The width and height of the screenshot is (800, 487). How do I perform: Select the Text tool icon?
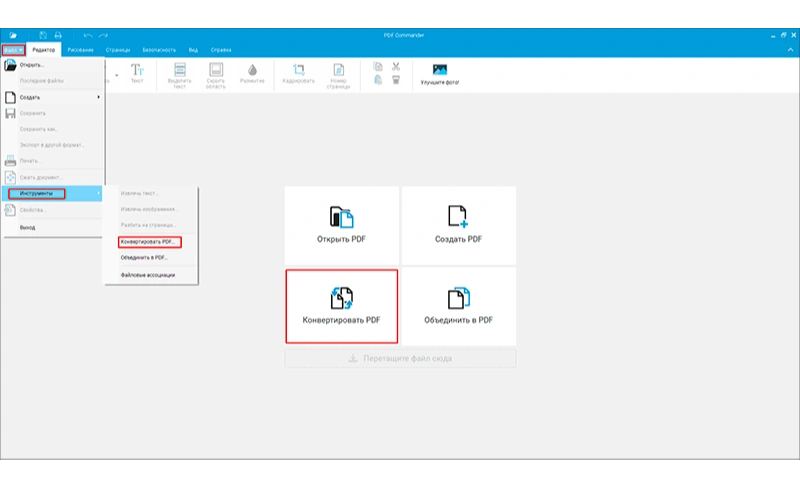click(x=137, y=69)
